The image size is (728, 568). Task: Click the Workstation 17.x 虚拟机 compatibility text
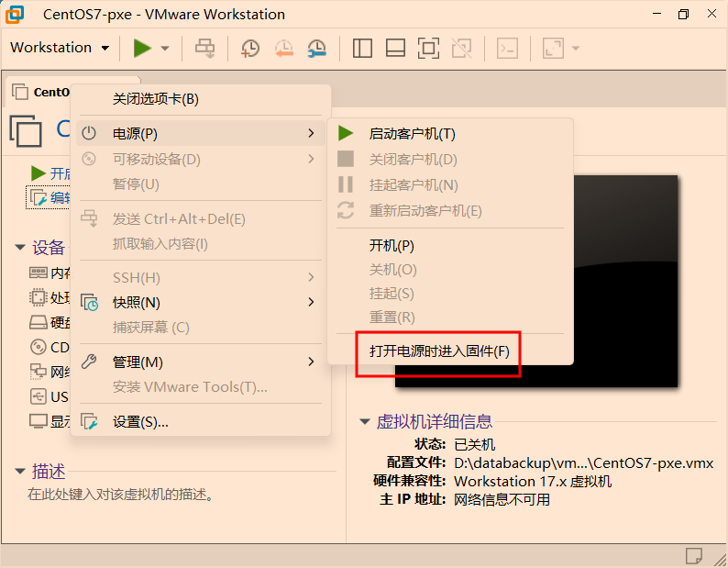click(x=533, y=481)
